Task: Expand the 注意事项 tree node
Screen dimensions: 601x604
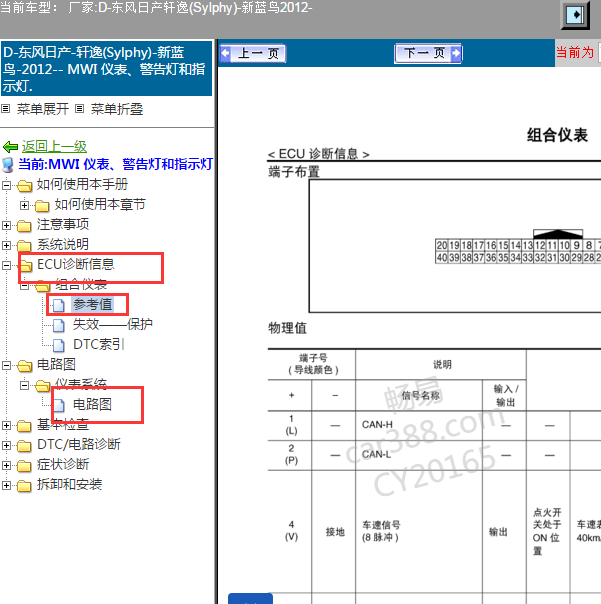Action: [6, 225]
